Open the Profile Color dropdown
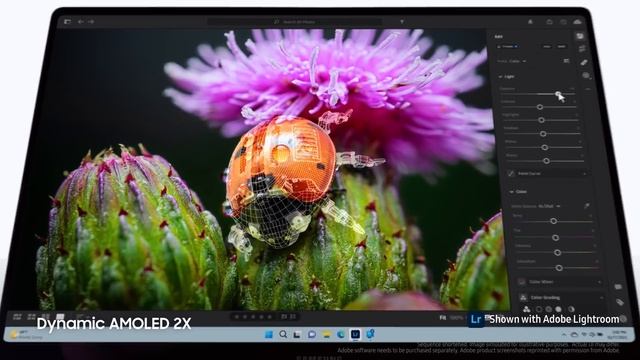The height and width of the screenshot is (360, 640). tap(518, 61)
